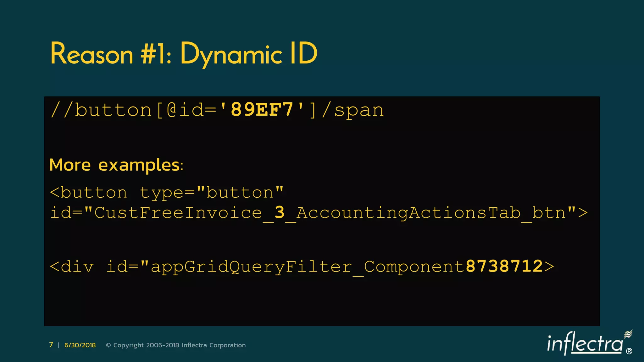
Task: Click the copyright symbol in footer
Action: [108, 345]
